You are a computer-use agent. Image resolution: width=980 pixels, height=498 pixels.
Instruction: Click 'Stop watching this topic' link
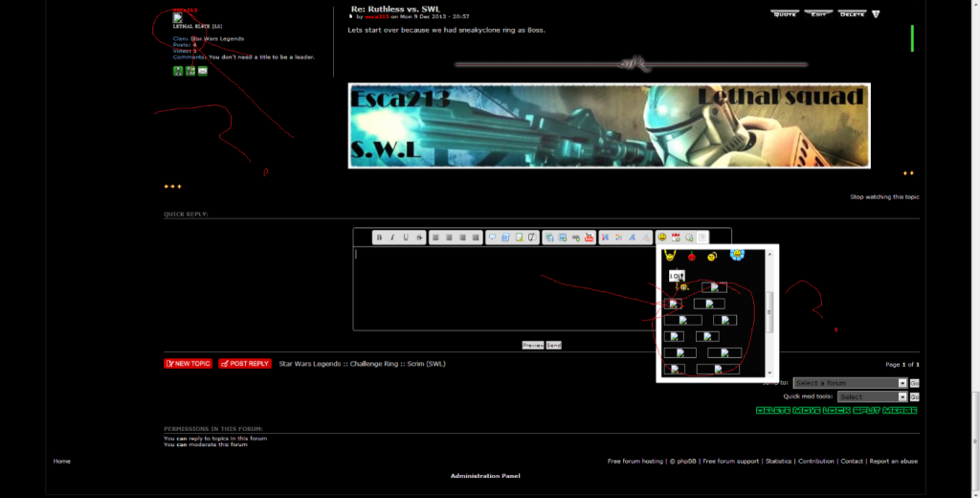tap(884, 197)
